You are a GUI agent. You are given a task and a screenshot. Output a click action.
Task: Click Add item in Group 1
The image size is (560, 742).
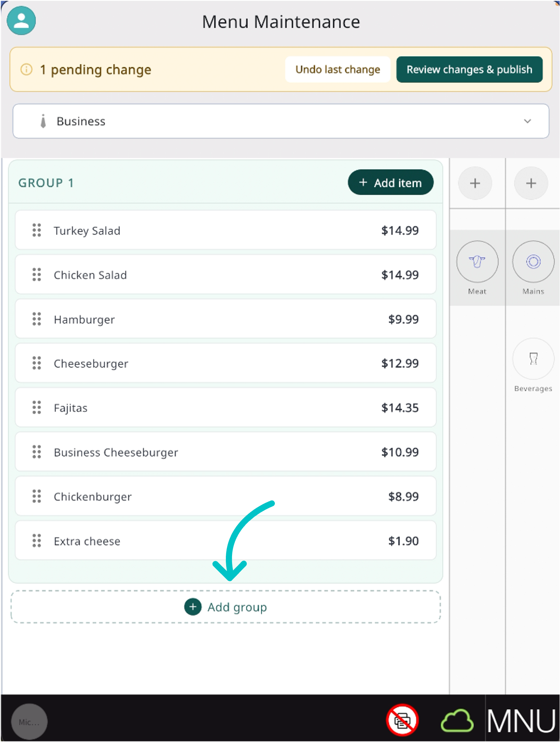coord(391,182)
